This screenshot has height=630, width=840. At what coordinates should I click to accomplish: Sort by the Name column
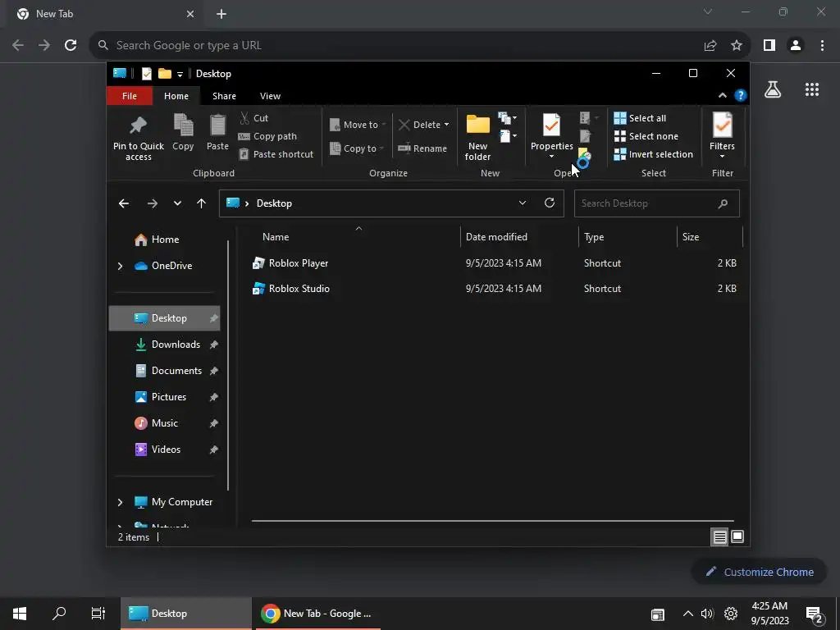click(276, 237)
